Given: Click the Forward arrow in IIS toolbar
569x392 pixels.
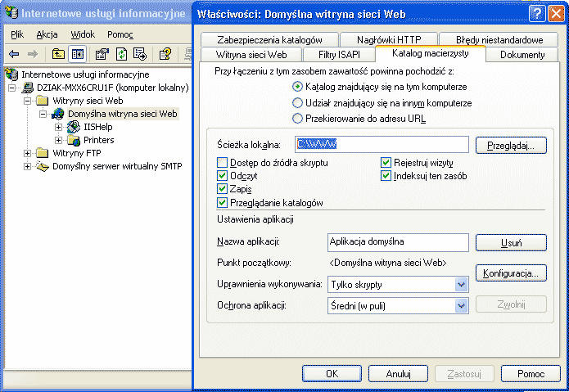Looking at the screenshot, I should (33, 54).
